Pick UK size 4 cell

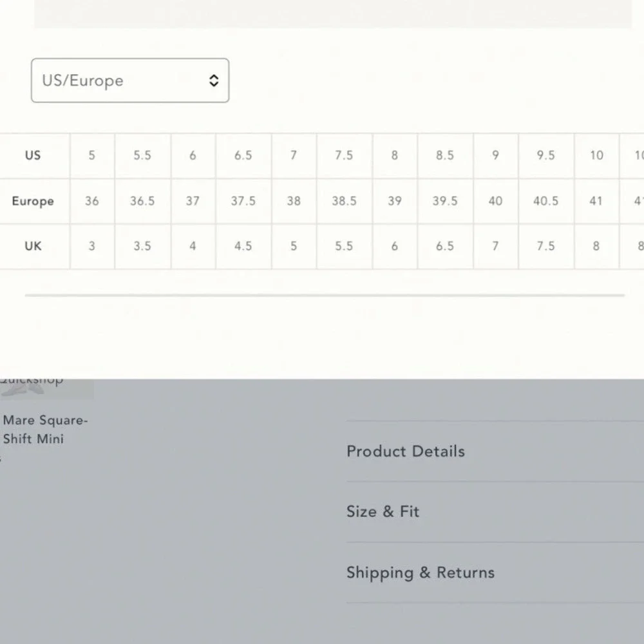pyautogui.click(x=193, y=247)
